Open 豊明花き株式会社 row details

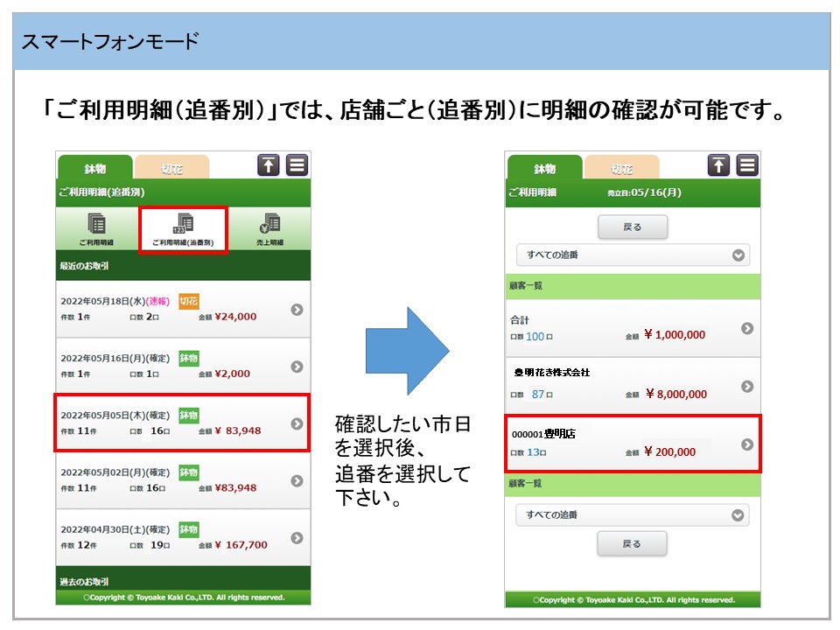pyautogui.click(x=632, y=386)
